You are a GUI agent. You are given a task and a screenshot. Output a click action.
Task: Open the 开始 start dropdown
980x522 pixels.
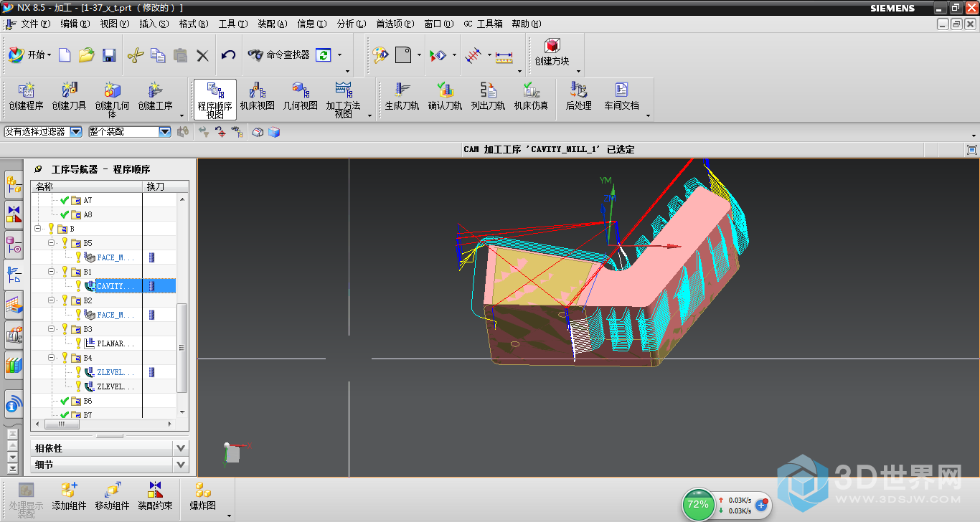30,55
